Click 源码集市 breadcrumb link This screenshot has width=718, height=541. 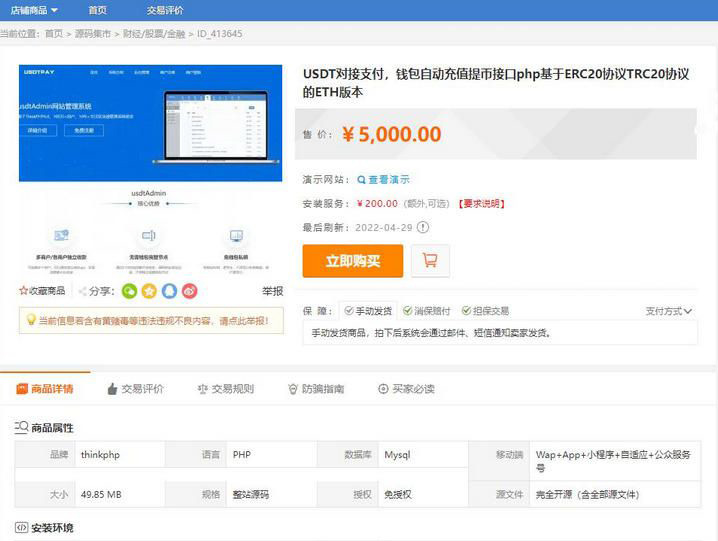click(x=93, y=33)
